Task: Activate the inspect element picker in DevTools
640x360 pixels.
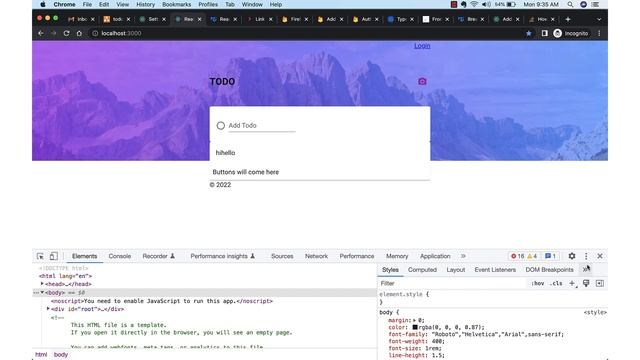Action: 40,256
